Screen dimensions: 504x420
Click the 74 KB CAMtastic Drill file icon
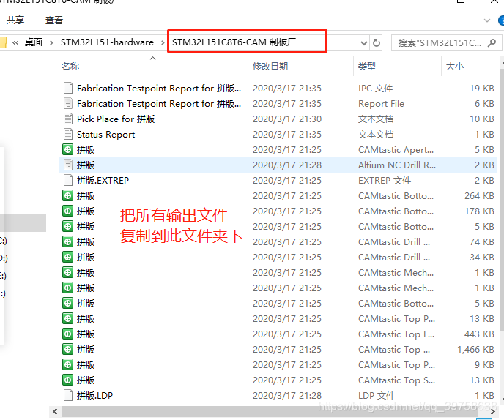68,241
